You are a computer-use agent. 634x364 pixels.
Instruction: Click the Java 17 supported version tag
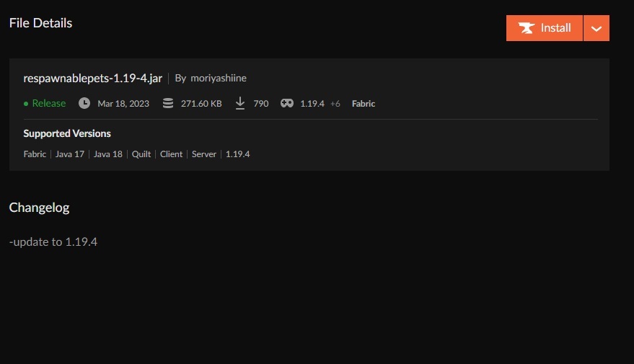[x=70, y=154]
